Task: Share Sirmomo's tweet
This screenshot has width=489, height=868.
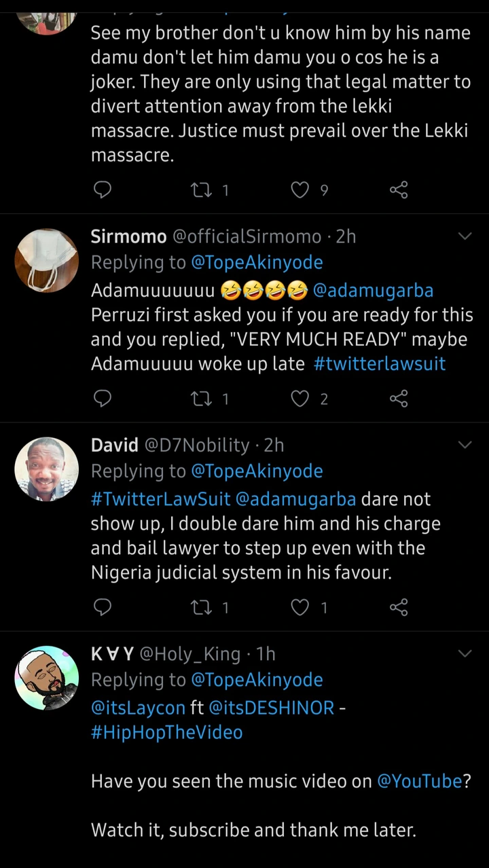Action: [x=399, y=399]
